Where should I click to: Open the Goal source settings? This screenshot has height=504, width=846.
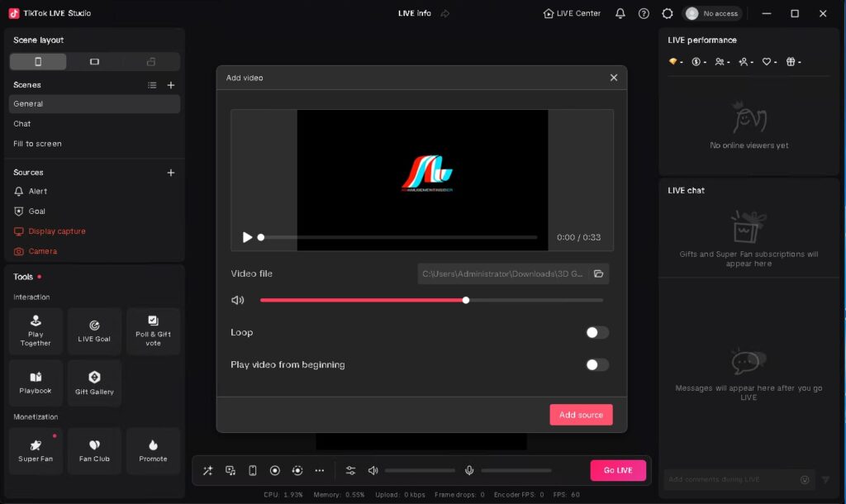pyautogui.click(x=37, y=211)
